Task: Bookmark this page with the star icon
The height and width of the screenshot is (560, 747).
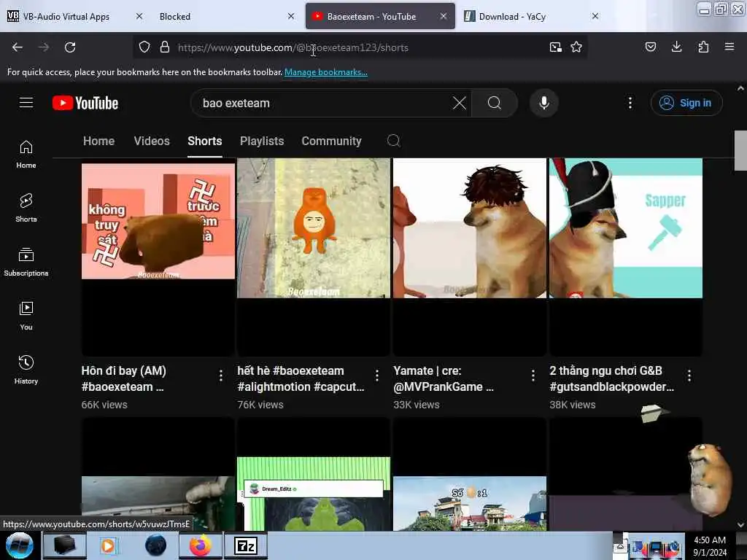Action: pyautogui.click(x=576, y=47)
